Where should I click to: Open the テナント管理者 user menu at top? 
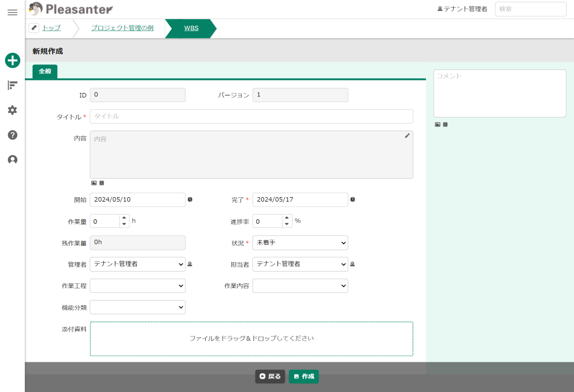462,9
